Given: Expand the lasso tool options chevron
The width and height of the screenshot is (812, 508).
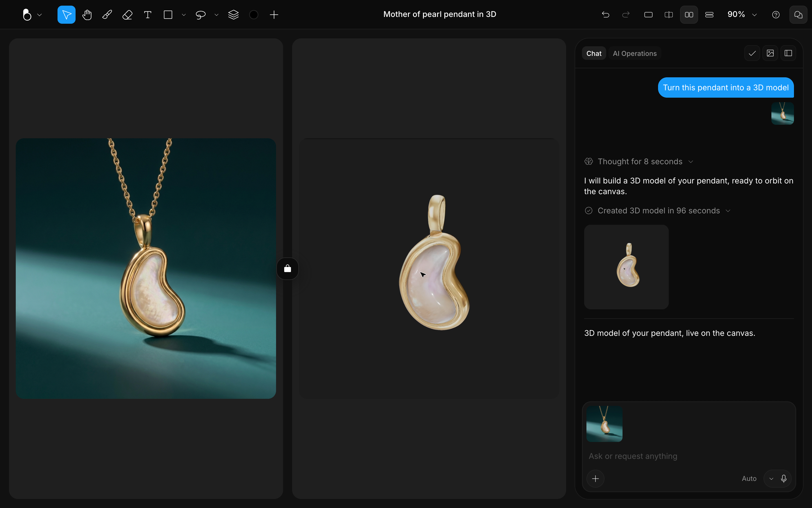Looking at the screenshot, I should tap(217, 15).
